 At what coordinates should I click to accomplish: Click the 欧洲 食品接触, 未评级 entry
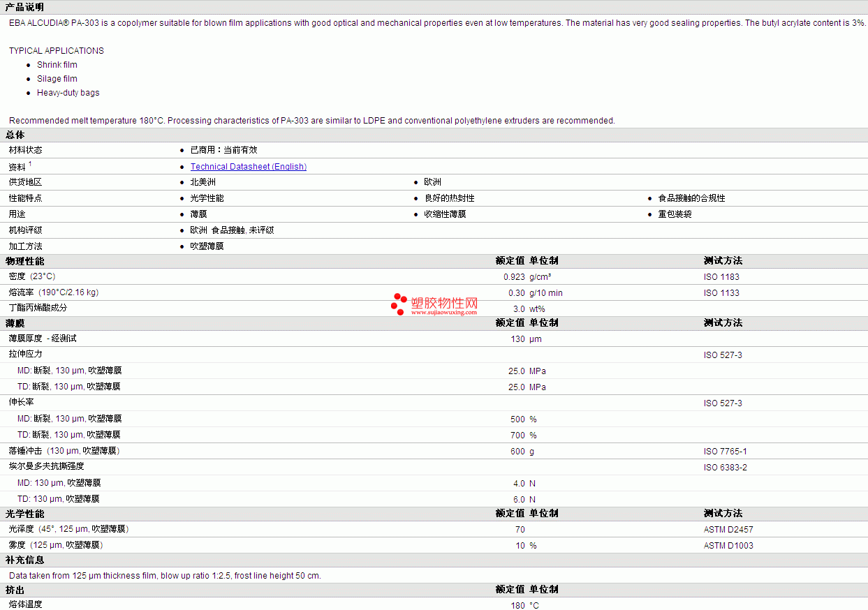232,230
